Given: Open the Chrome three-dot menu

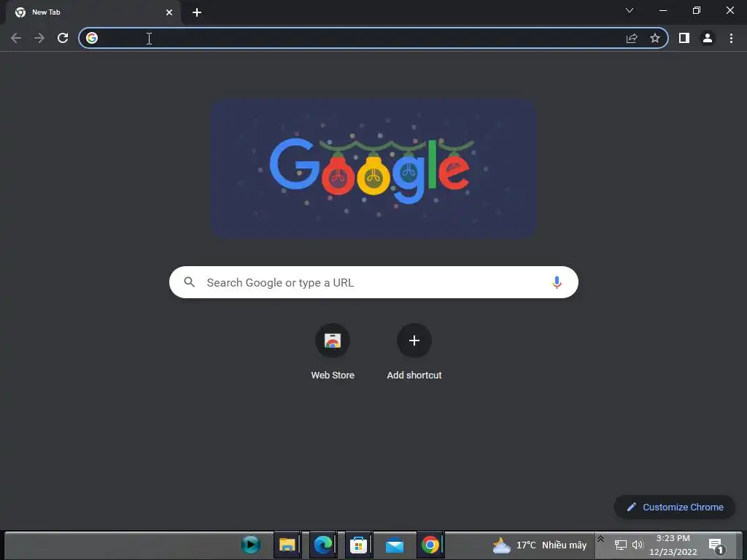Looking at the screenshot, I should click(x=731, y=38).
